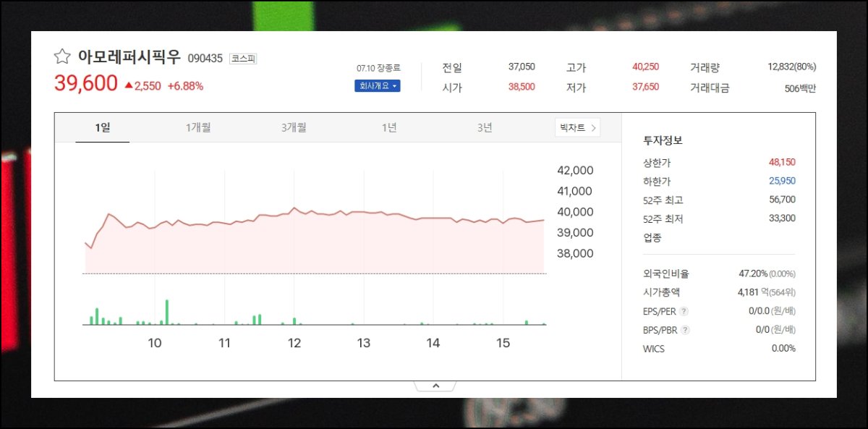Click the 15 hour label on time axis
This screenshot has width=868, height=429.
click(503, 343)
